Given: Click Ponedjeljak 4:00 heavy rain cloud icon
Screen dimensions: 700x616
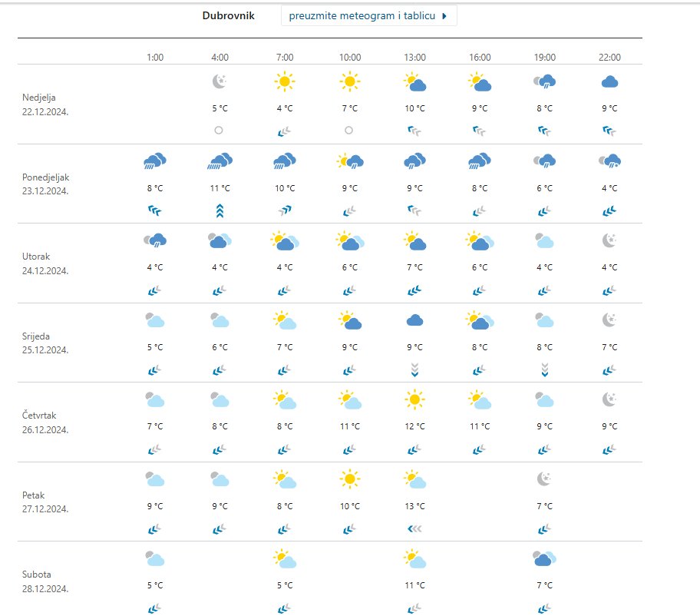Looking at the screenshot, I should pyautogui.click(x=220, y=161).
